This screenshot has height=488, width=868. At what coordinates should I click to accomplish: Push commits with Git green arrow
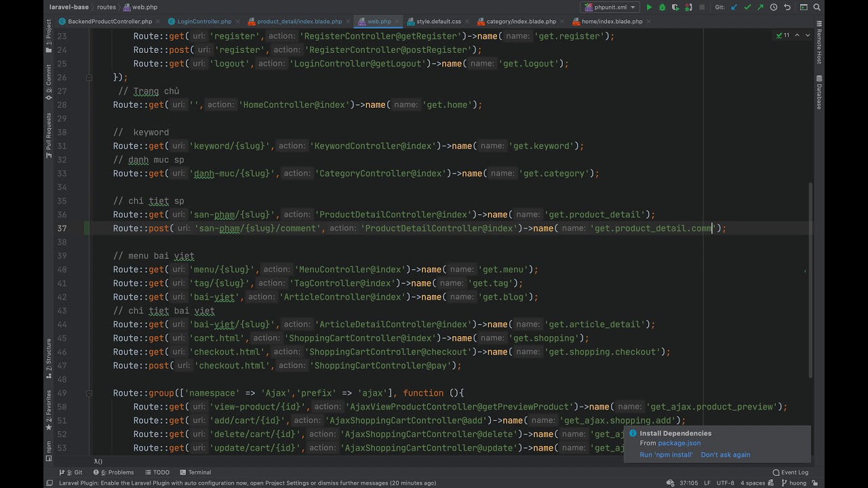760,7
